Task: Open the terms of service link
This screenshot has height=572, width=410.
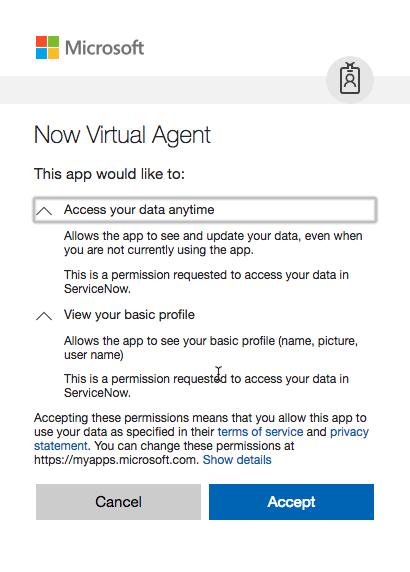Action: pyautogui.click(x=260, y=432)
